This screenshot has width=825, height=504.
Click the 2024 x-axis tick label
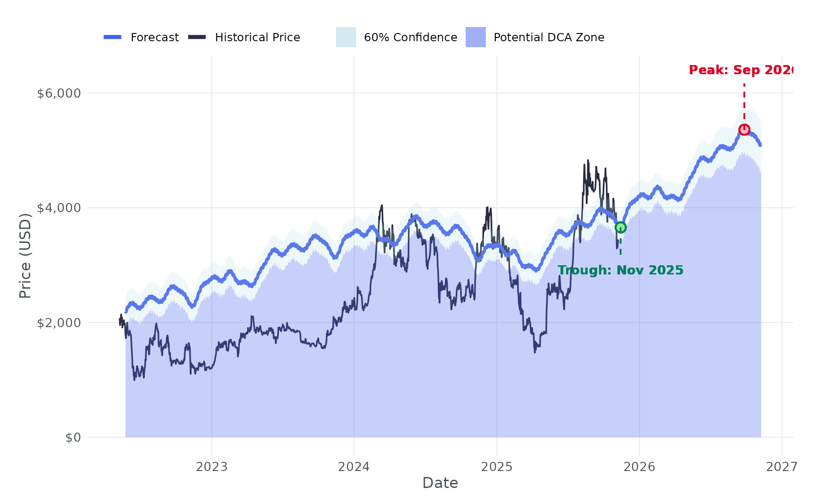click(354, 467)
